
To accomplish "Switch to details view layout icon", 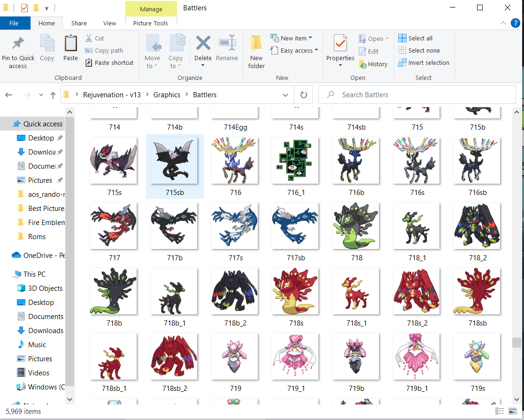I will tap(500, 411).
